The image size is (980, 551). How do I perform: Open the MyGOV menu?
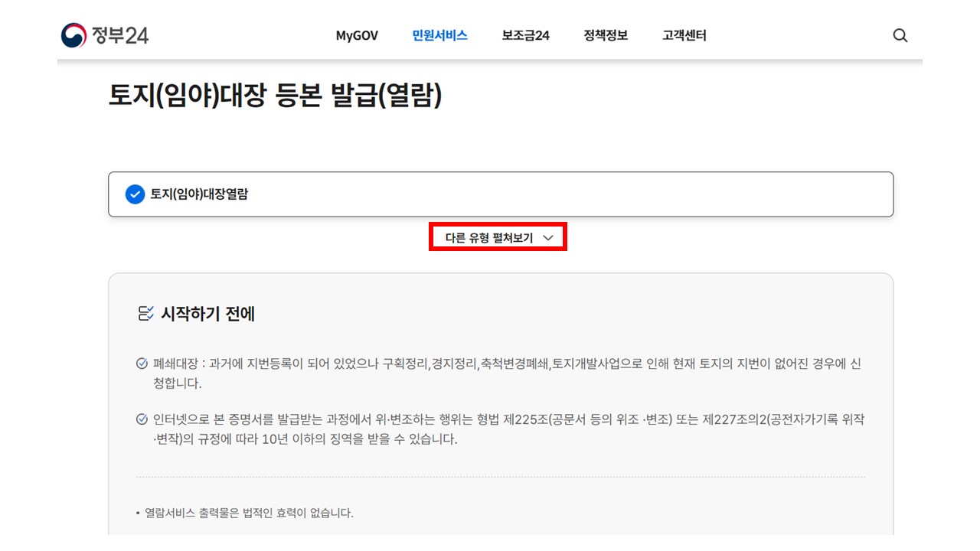356,35
